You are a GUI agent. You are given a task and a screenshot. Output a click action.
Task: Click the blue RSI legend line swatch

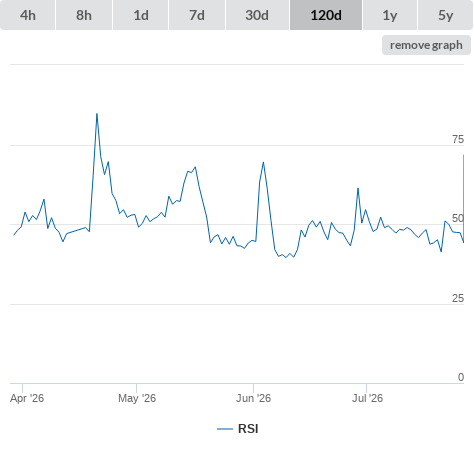pos(225,429)
